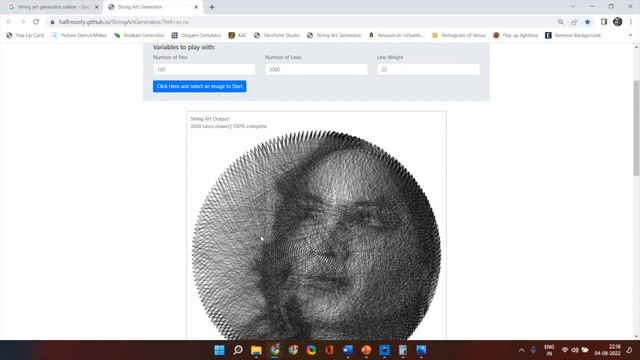The height and width of the screenshot is (360, 640).
Task: Click the microphone tray icon
Action: (533, 350)
